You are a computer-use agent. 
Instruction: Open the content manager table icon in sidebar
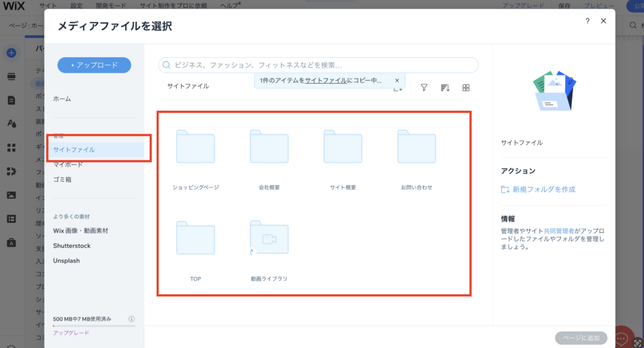(11, 219)
